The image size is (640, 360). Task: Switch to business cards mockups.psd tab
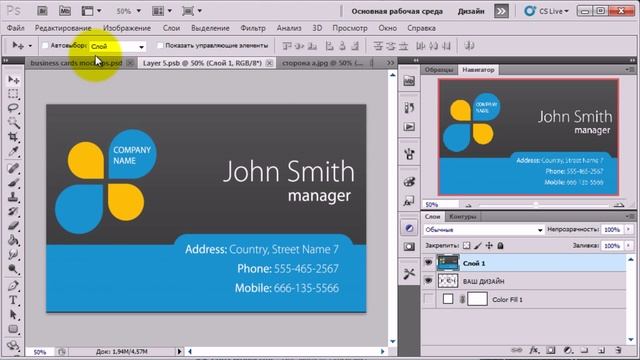point(76,63)
